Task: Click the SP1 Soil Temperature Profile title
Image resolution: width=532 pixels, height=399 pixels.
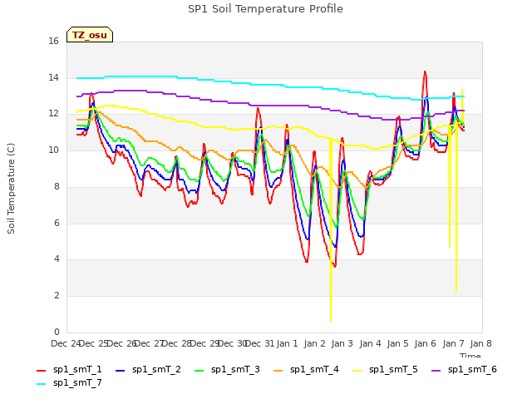Action: pyautogui.click(x=266, y=9)
